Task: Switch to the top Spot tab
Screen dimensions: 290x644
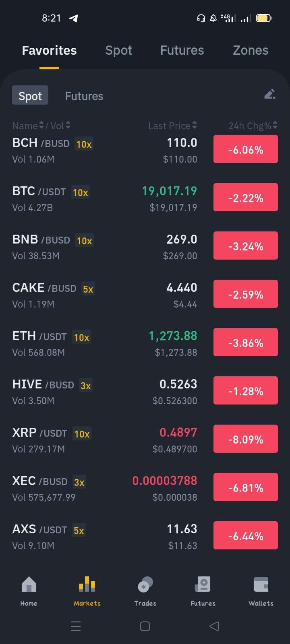Action: [118, 50]
